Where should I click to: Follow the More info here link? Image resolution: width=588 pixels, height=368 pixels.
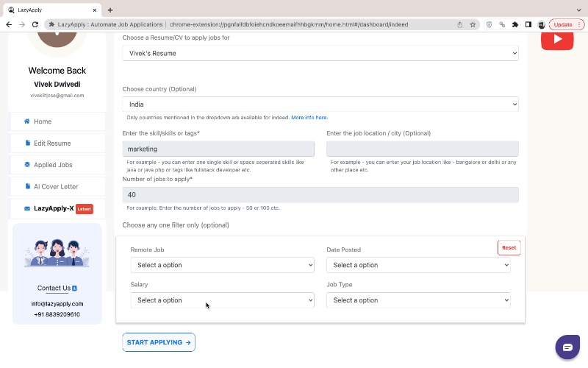tap(309, 118)
